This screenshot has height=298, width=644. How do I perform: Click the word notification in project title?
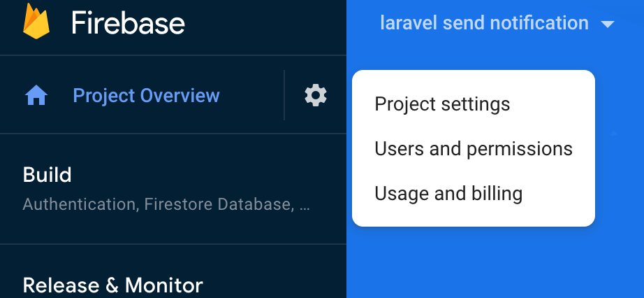point(539,22)
